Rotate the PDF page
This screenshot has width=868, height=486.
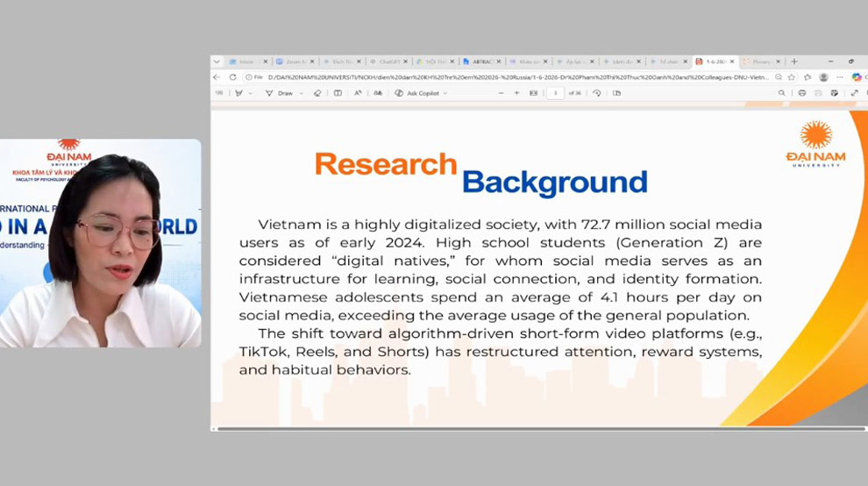(x=597, y=93)
